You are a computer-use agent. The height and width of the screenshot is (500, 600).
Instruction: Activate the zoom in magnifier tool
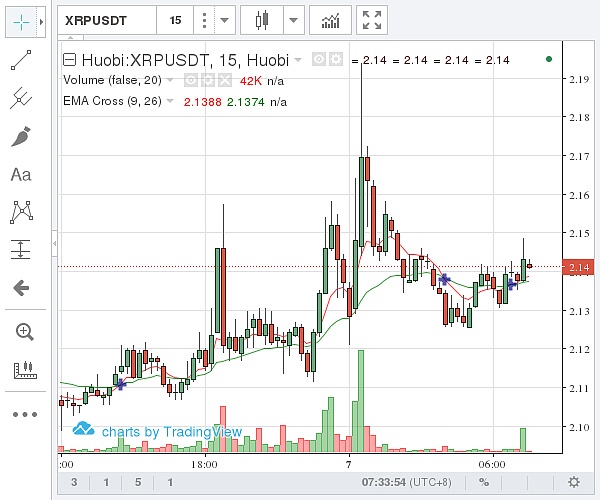click(24, 332)
